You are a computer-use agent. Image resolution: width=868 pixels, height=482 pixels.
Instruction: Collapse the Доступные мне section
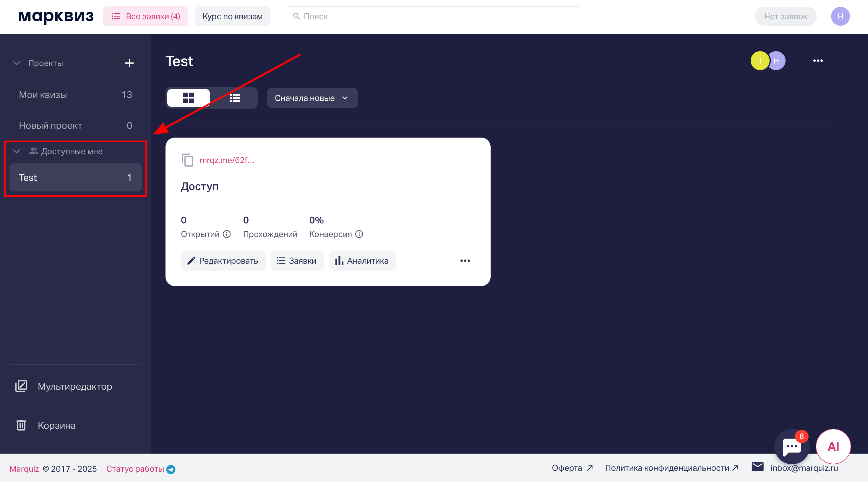pos(17,151)
